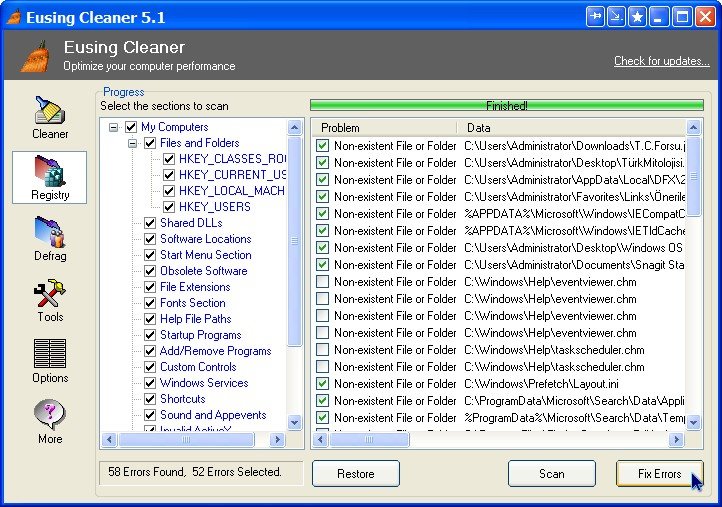Select the Help File Paths label

(195, 319)
